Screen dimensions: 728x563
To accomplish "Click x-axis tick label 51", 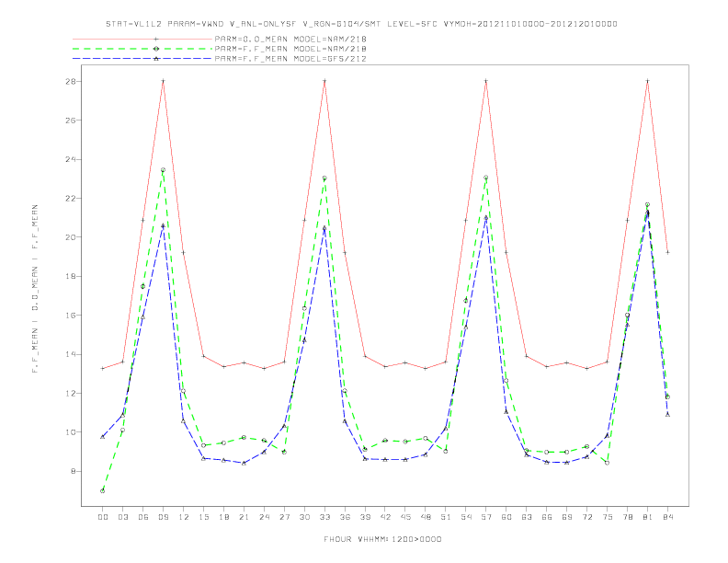I will [446, 517].
